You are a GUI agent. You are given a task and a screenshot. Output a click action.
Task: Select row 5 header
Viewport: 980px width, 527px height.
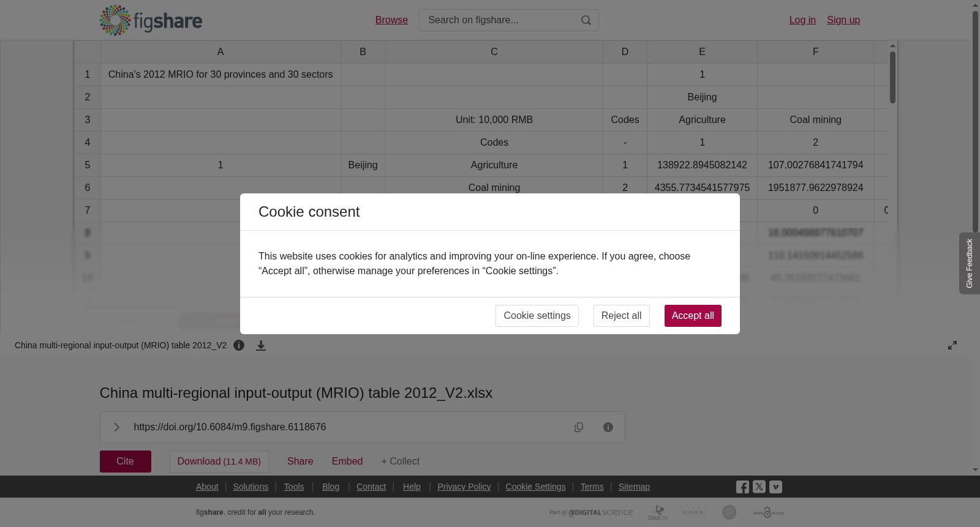pyautogui.click(x=88, y=165)
